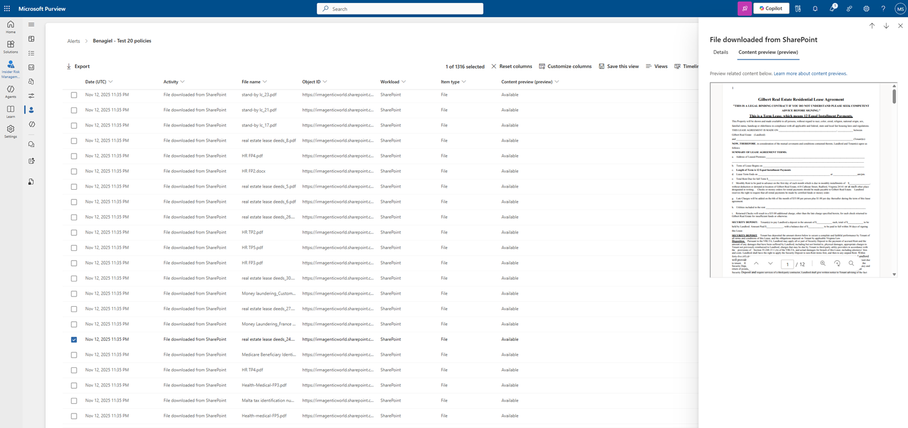Viewport: 908px width, 428px height.
Task: Click Save this view
Action: click(619, 67)
